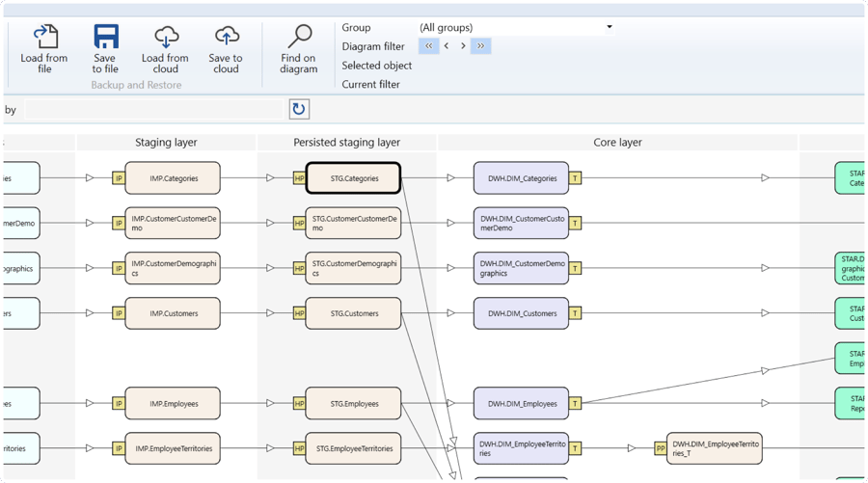Click T badge on DWH.DIM_EmployeeTerritories
This screenshot has width=868, height=483.
[575, 448]
